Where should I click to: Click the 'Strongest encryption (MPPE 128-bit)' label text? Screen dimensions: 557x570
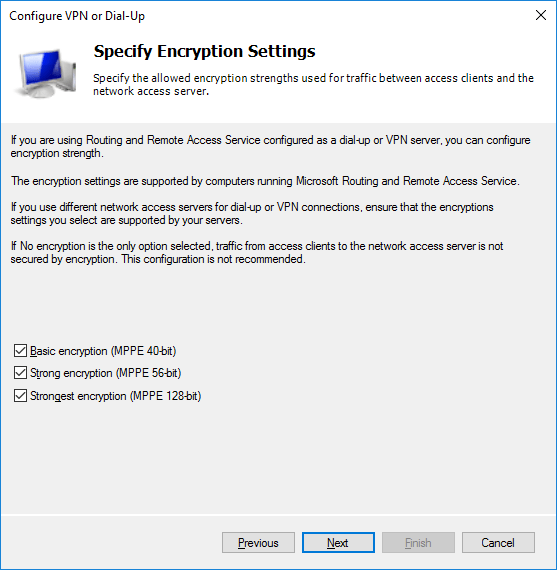click(116, 396)
